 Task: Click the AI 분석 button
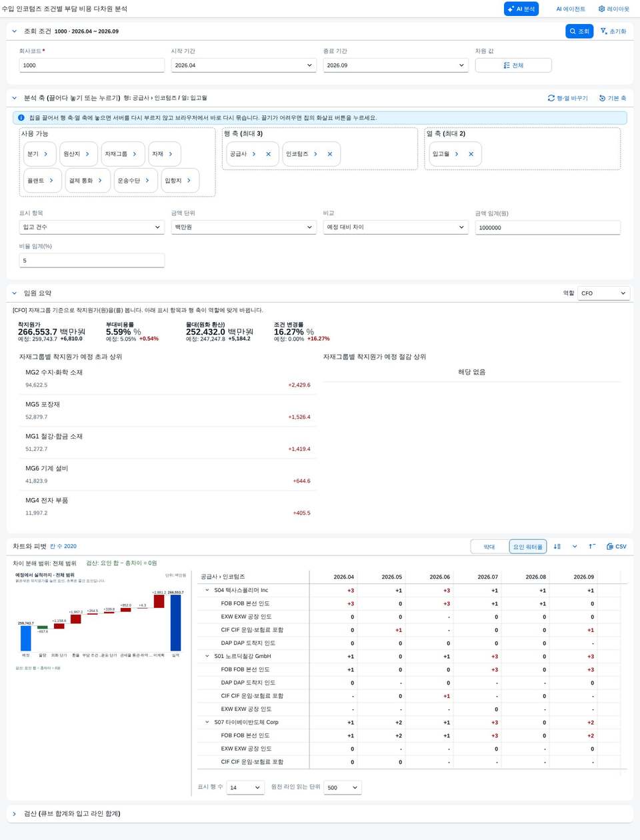click(x=521, y=9)
